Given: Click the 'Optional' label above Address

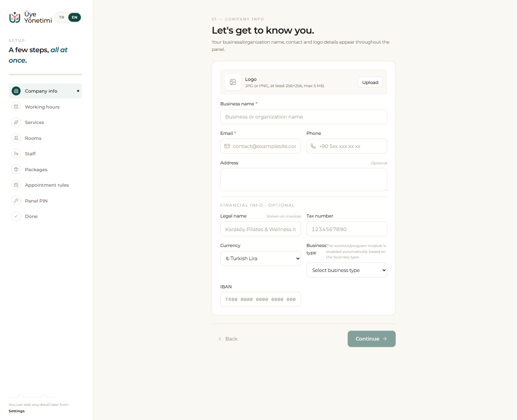Looking at the screenshot, I should [x=379, y=163].
